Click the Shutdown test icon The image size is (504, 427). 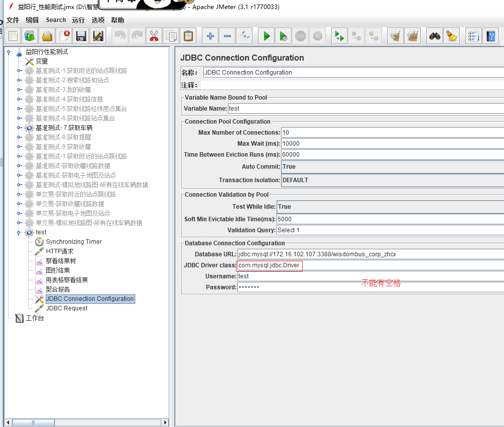pos(318,36)
